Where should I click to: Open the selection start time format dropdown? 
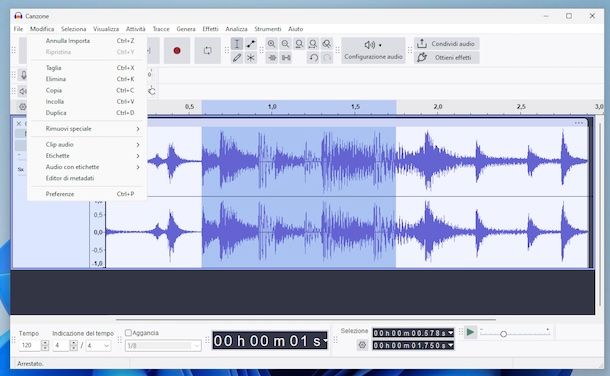coord(450,333)
